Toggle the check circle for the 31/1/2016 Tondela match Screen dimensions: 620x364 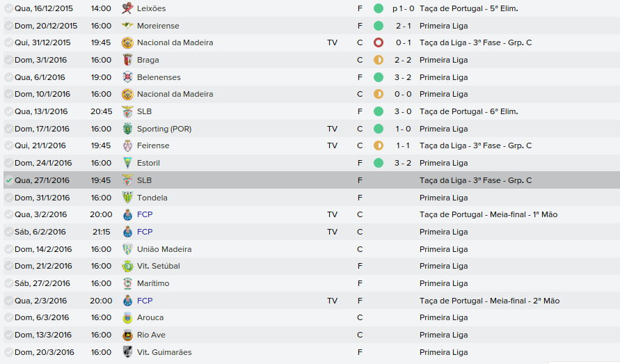(8, 198)
